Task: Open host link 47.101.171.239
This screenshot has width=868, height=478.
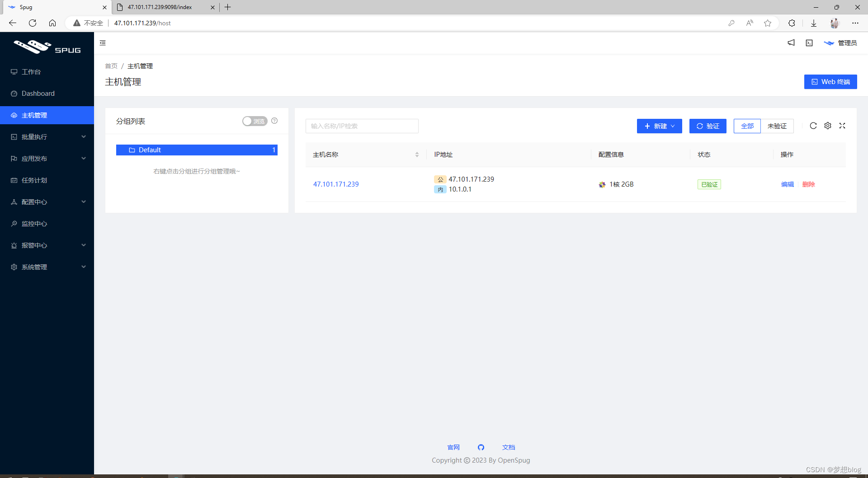Action: tap(336, 184)
